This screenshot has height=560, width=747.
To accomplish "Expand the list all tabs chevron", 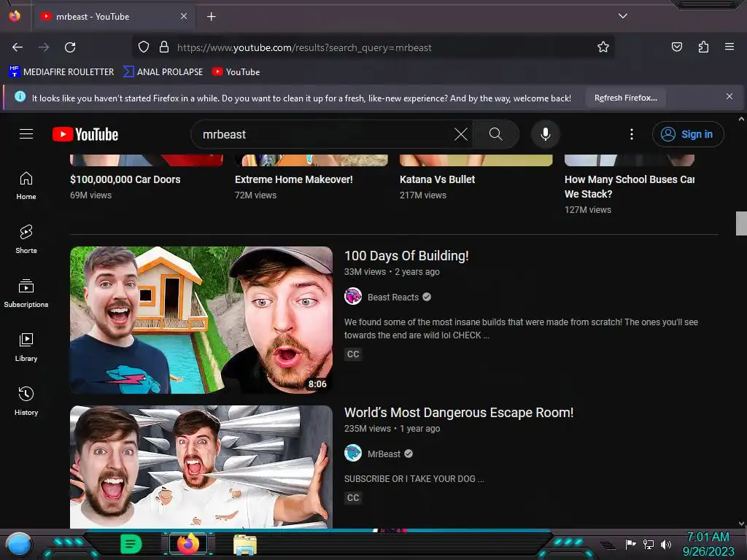I will coord(623,16).
